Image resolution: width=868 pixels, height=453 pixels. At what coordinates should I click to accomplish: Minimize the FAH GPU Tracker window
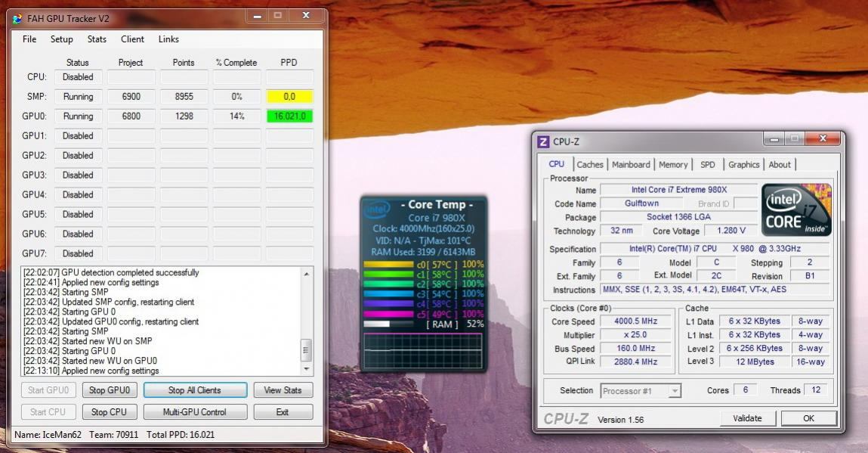[x=258, y=16]
